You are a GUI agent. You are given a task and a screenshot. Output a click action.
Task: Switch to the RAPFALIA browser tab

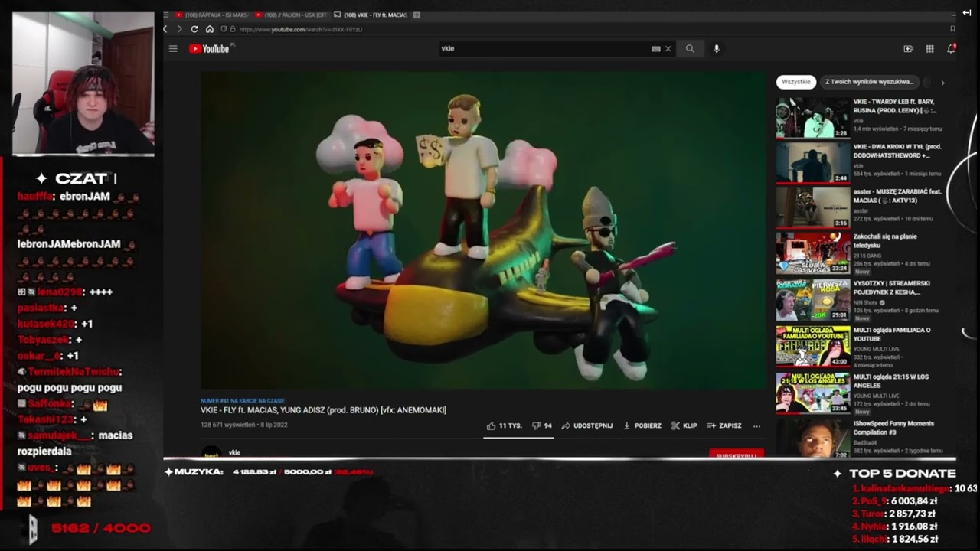(x=212, y=15)
